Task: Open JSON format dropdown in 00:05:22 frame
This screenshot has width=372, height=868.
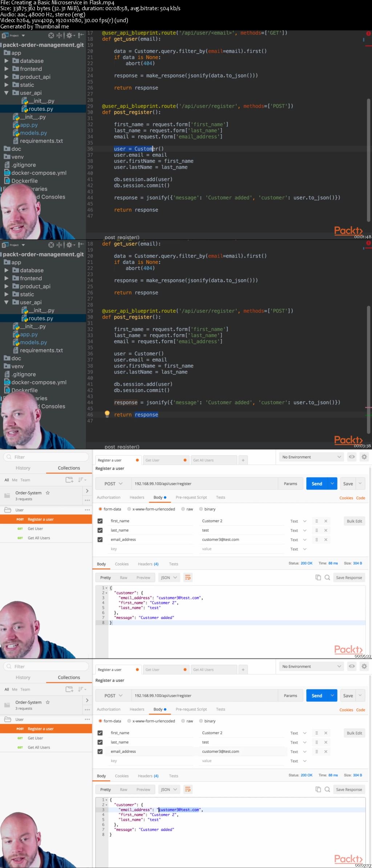Action: pos(169,577)
